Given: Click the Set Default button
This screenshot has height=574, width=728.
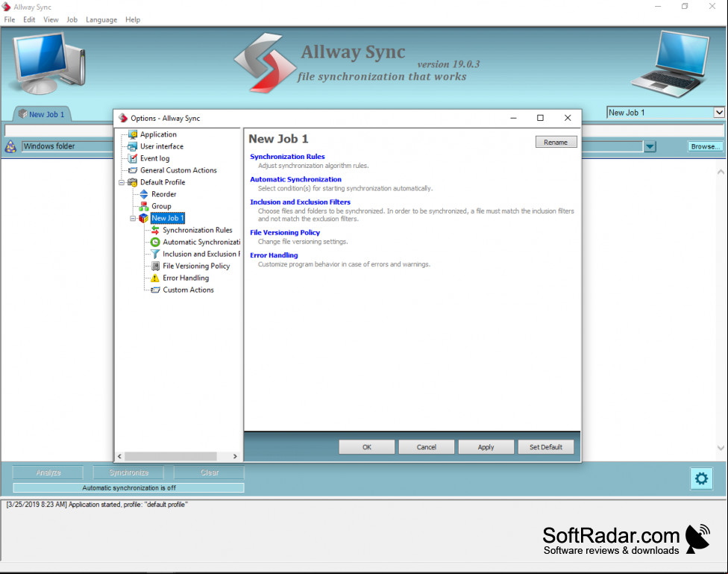Looking at the screenshot, I should (x=546, y=447).
